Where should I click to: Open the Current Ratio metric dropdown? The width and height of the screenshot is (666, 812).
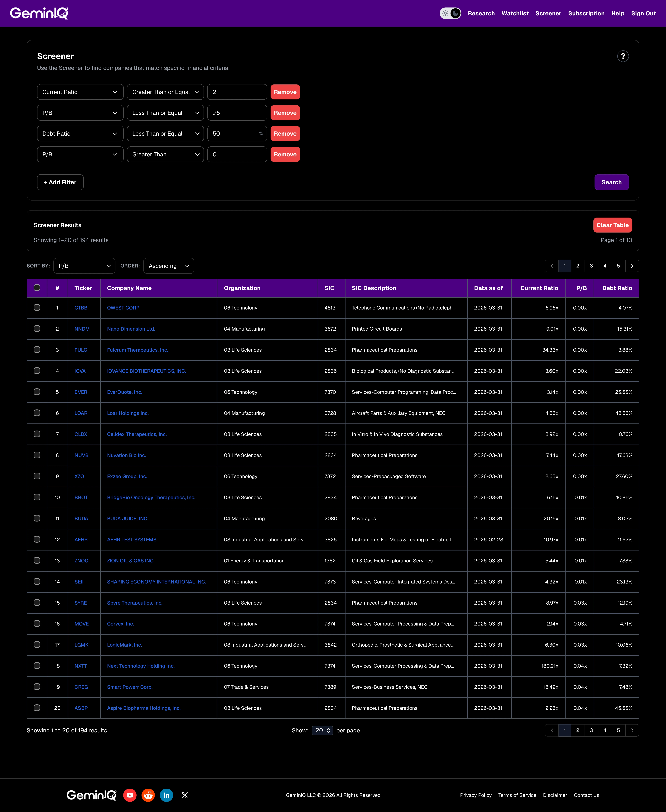pos(80,92)
